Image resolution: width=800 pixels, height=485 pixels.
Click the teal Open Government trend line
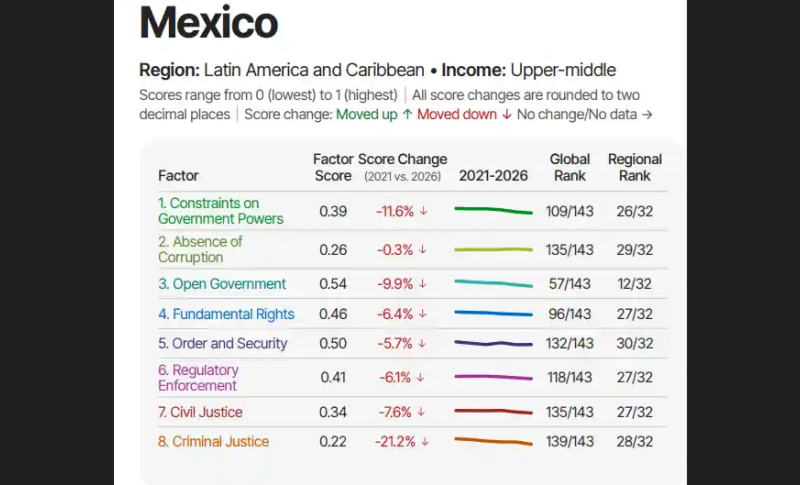[x=493, y=284]
